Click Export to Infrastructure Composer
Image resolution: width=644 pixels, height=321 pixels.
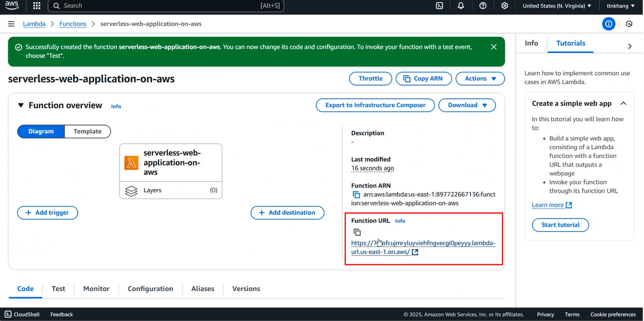[375, 105]
